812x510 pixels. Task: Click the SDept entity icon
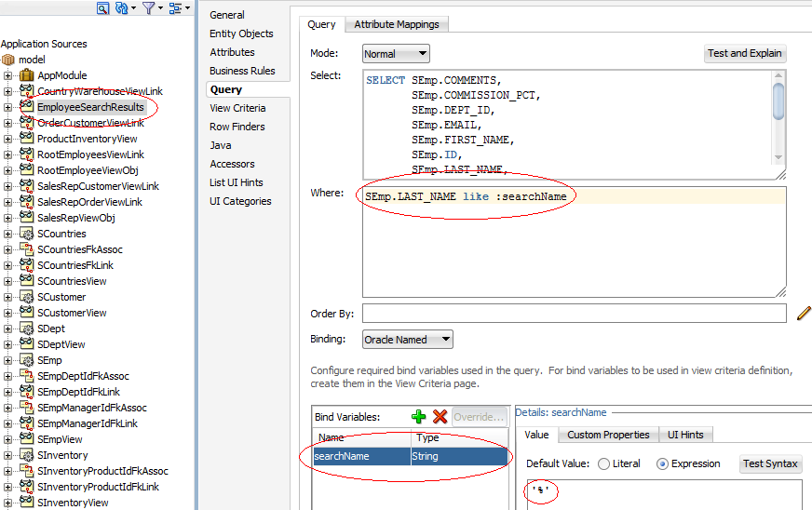tap(26, 329)
